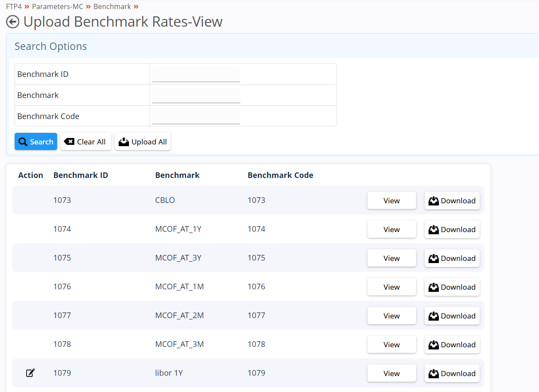The height and width of the screenshot is (392, 539).
Task: Download the MCOF_AT_2M benchmark
Action: tap(452, 315)
